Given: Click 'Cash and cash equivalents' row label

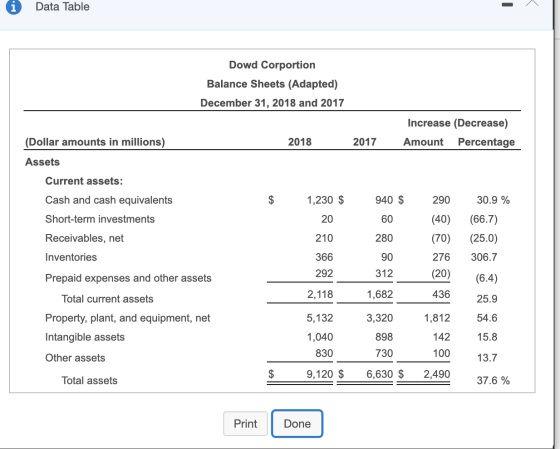Looking at the screenshot, I should point(109,200).
